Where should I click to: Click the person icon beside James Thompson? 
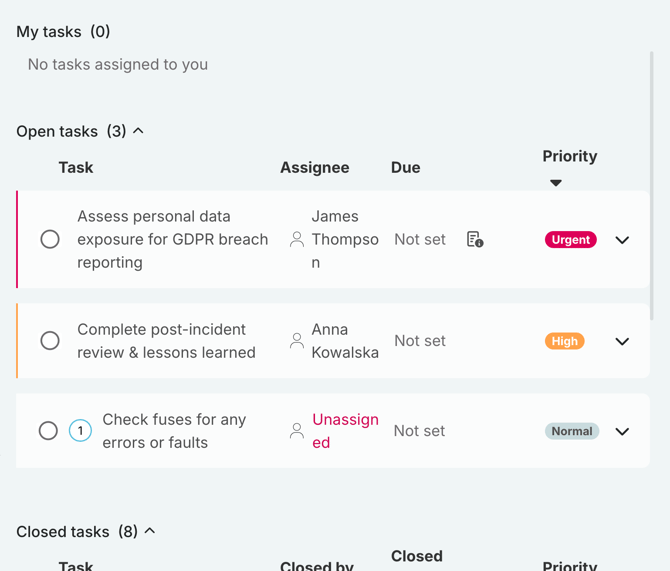[297, 240]
